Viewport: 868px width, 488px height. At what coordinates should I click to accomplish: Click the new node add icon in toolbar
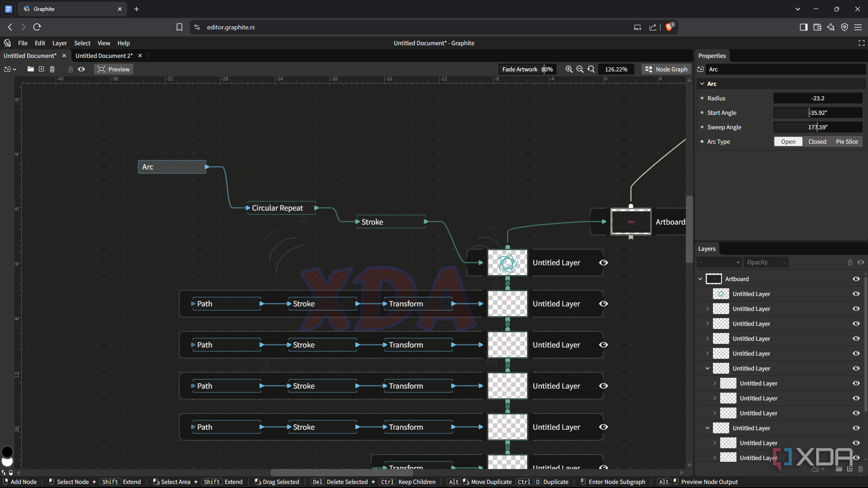tap(7, 69)
